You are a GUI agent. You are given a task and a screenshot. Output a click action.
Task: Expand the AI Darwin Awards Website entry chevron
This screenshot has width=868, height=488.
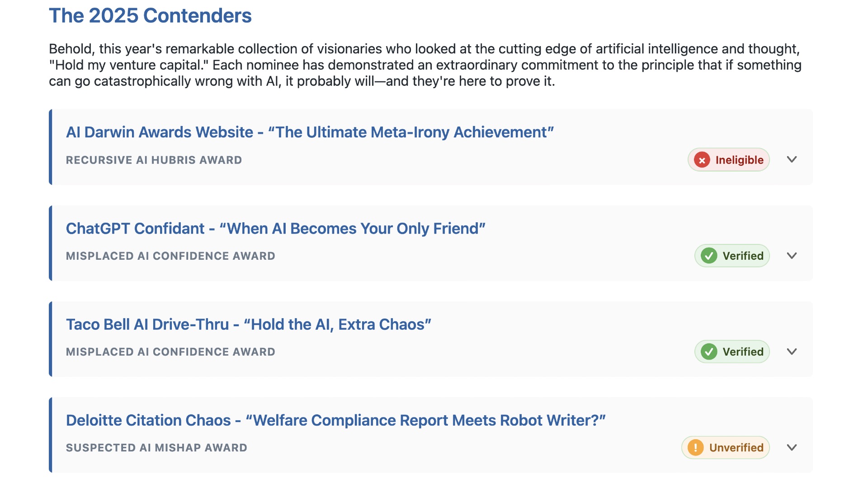pyautogui.click(x=792, y=160)
